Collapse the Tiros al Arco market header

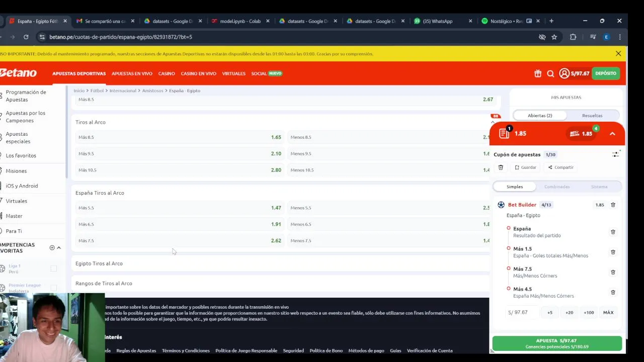[281, 122]
